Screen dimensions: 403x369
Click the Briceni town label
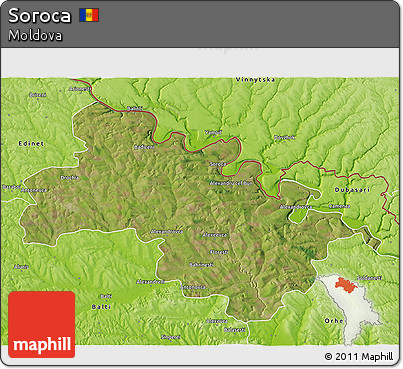38,95
